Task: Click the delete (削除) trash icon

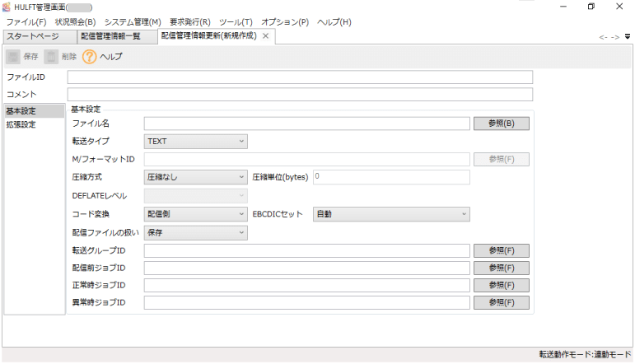Action: 51,57
